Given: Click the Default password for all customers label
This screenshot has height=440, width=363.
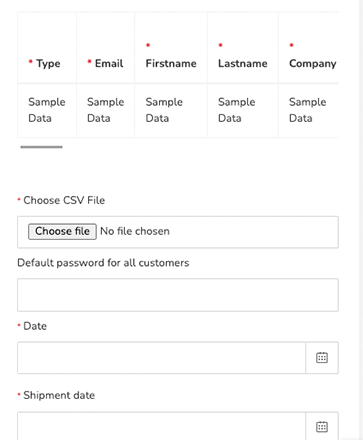Looking at the screenshot, I should (103, 263).
